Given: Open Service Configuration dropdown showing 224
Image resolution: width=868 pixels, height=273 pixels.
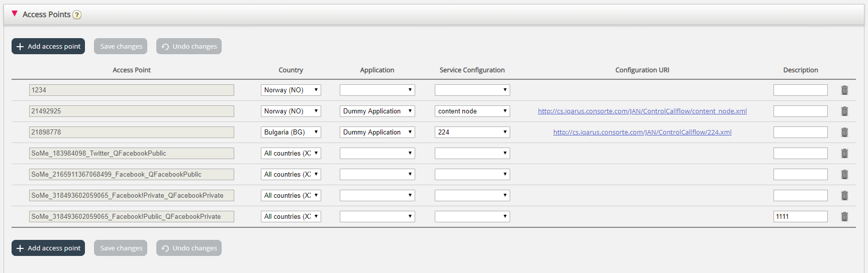Looking at the screenshot, I should pyautogui.click(x=472, y=132).
